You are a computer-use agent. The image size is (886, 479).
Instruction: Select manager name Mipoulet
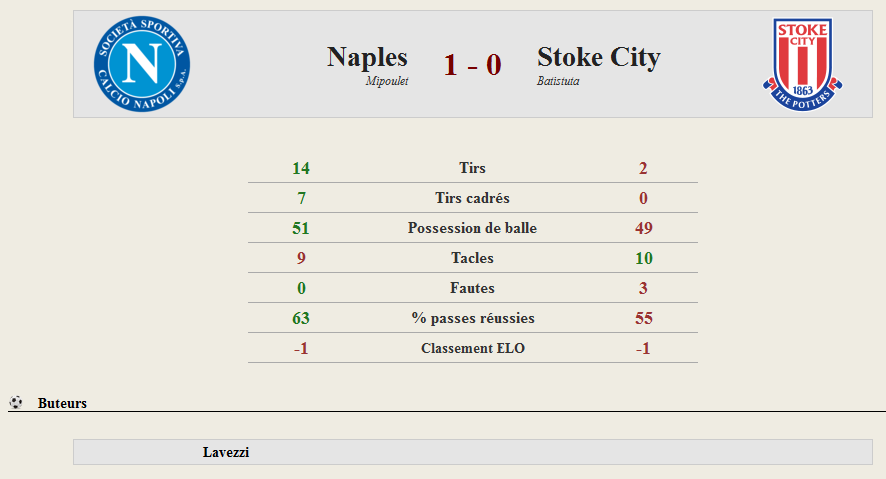pos(386,81)
